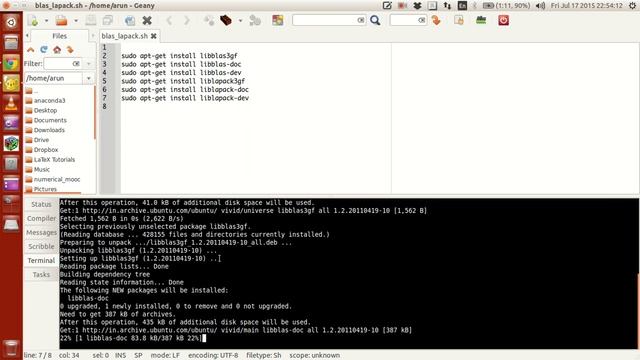Refresh the file browser listing

tap(44, 50)
